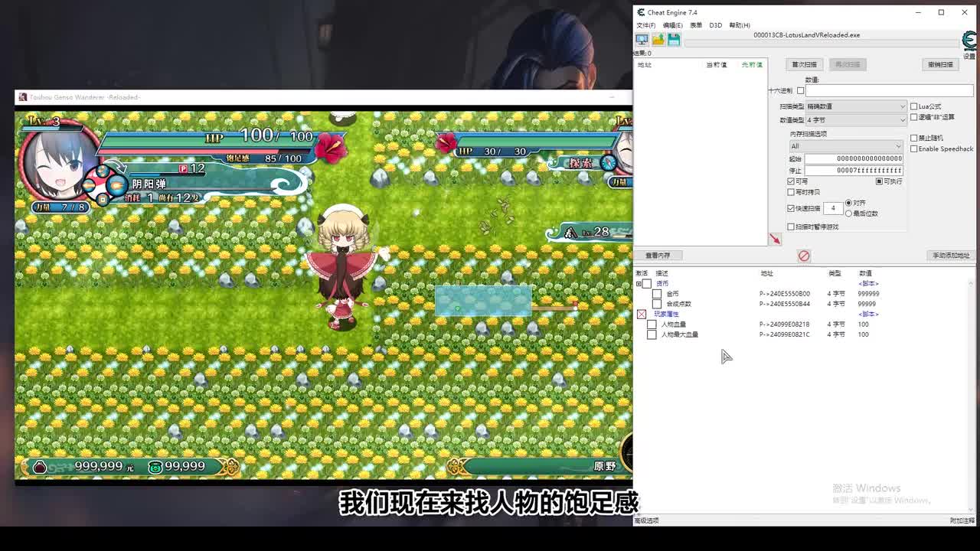Image resolution: width=980 pixels, height=551 pixels.
Task: Click the 地址 column header in results list
Action: point(645,65)
